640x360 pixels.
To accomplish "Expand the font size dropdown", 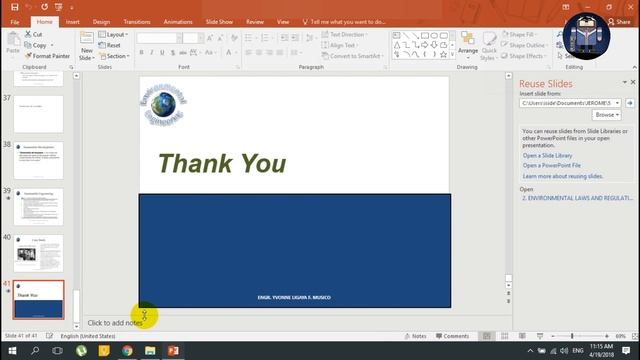I will [201, 38].
